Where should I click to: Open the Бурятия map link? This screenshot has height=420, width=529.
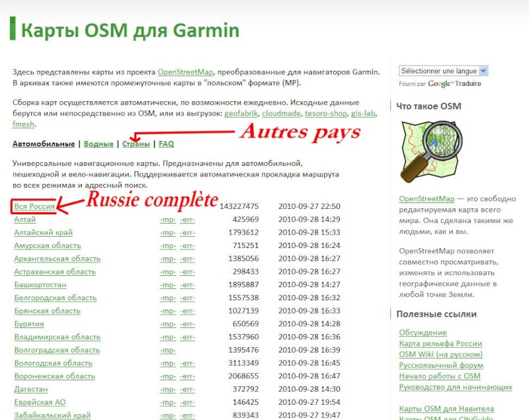click(x=28, y=324)
